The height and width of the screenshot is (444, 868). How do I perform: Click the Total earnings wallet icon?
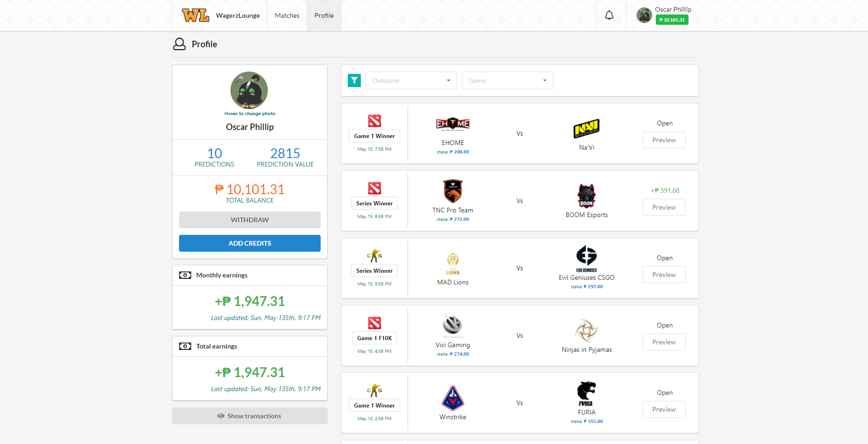(x=185, y=346)
